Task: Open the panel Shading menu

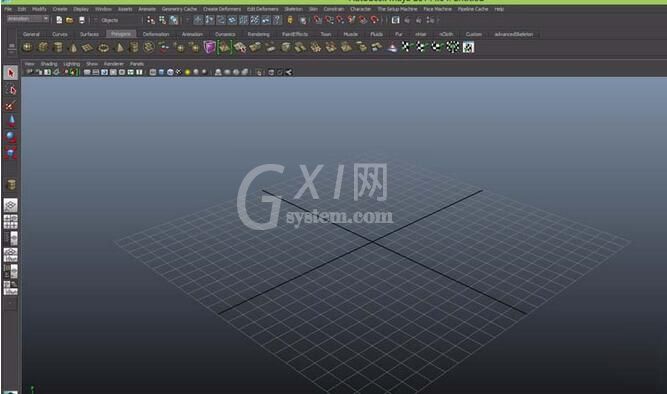Action: [x=49, y=64]
